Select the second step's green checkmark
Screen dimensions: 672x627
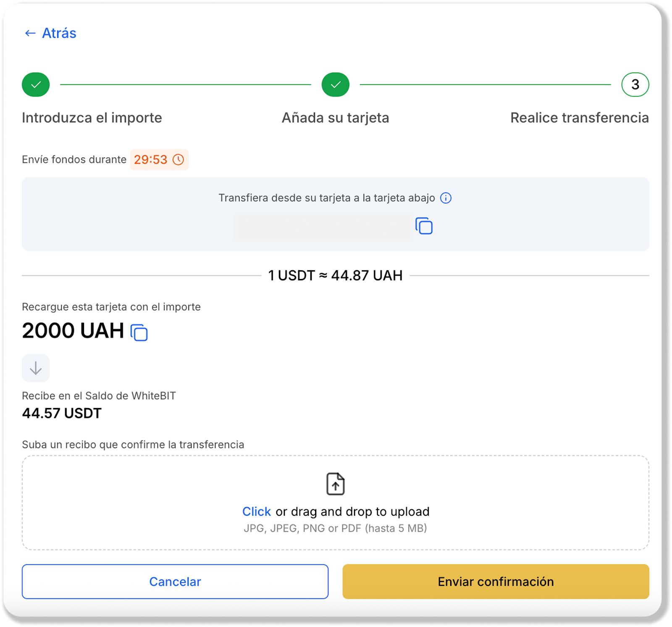click(x=335, y=84)
